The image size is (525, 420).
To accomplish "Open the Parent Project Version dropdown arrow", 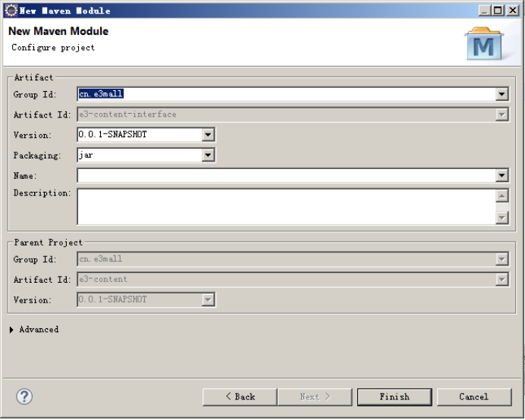I will click(x=208, y=299).
